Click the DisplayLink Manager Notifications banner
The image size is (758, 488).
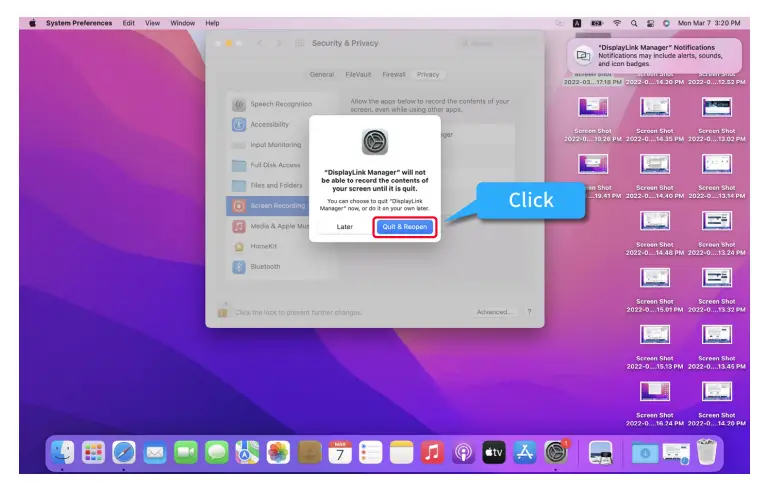[x=655, y=55]
